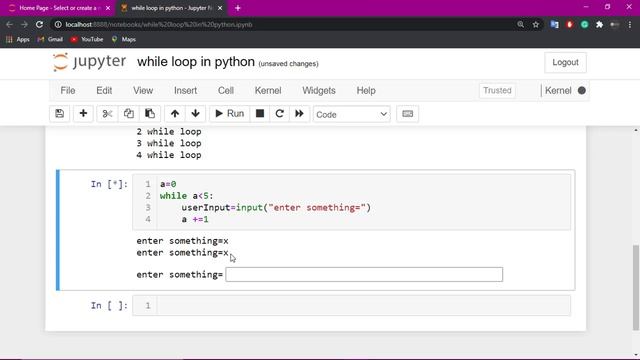Click the 'In [*]:' cell prompt
Screen dimensions: 640x360
[x=109, y=184]
